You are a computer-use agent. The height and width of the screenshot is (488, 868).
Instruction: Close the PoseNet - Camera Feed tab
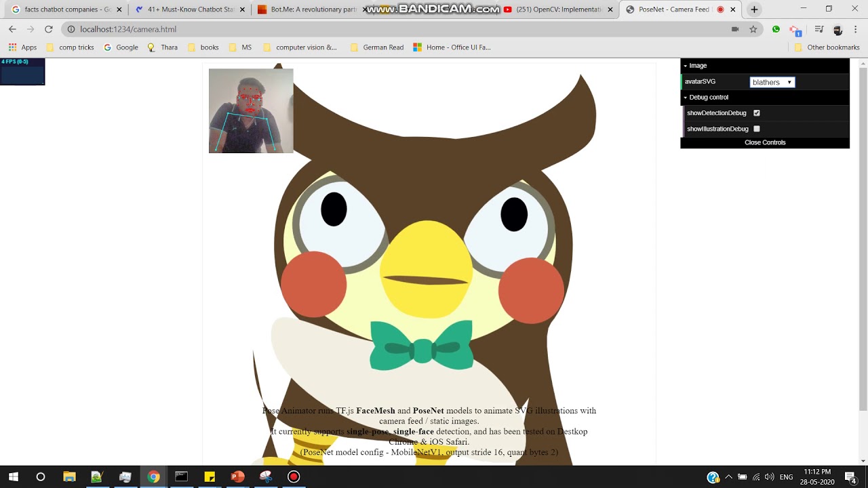732,9
